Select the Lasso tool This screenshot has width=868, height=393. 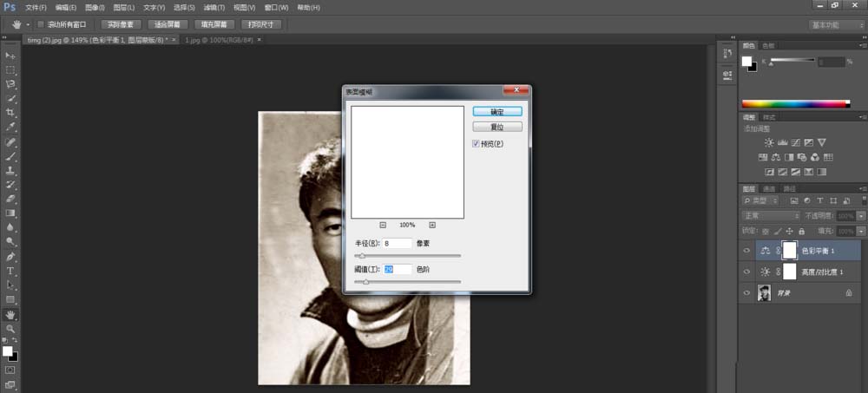(x=10, y=84)
